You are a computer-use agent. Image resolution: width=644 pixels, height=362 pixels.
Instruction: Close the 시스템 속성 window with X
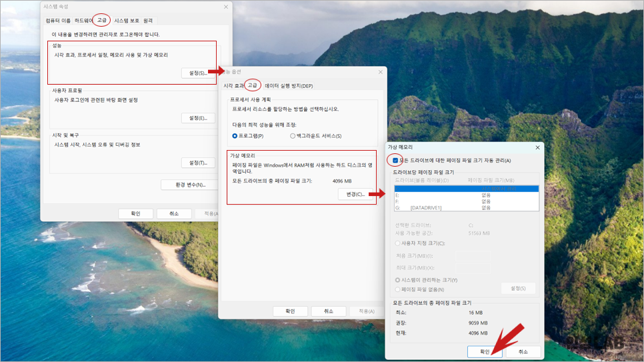(226, 7)
